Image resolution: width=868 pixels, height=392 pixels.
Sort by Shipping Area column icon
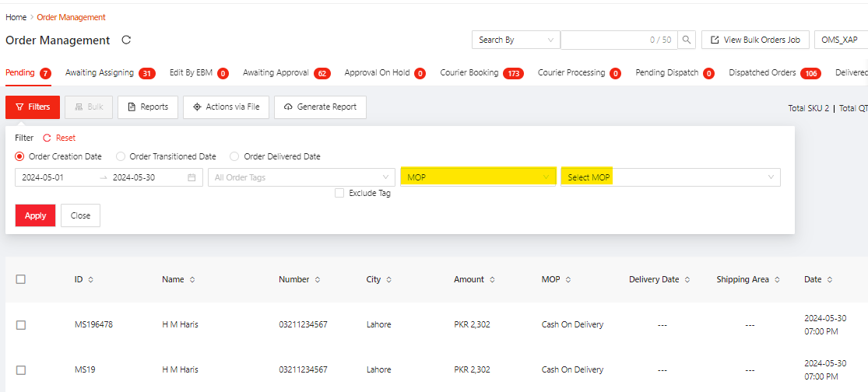click(x=777, y=279)
